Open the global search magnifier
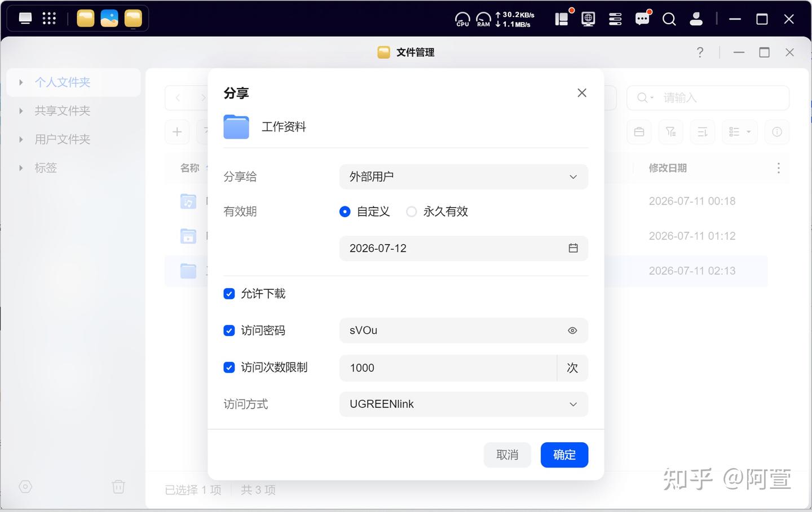The image size is (812, 512). [x=669, y=19]
